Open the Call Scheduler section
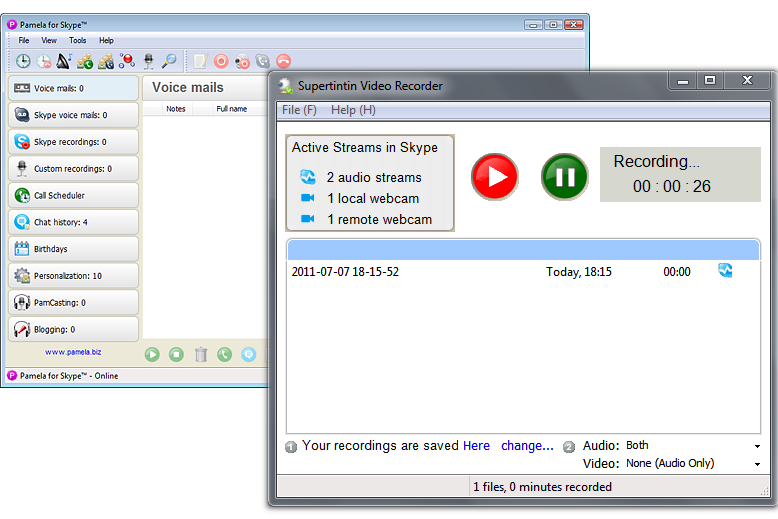 (x=73, y=195)
